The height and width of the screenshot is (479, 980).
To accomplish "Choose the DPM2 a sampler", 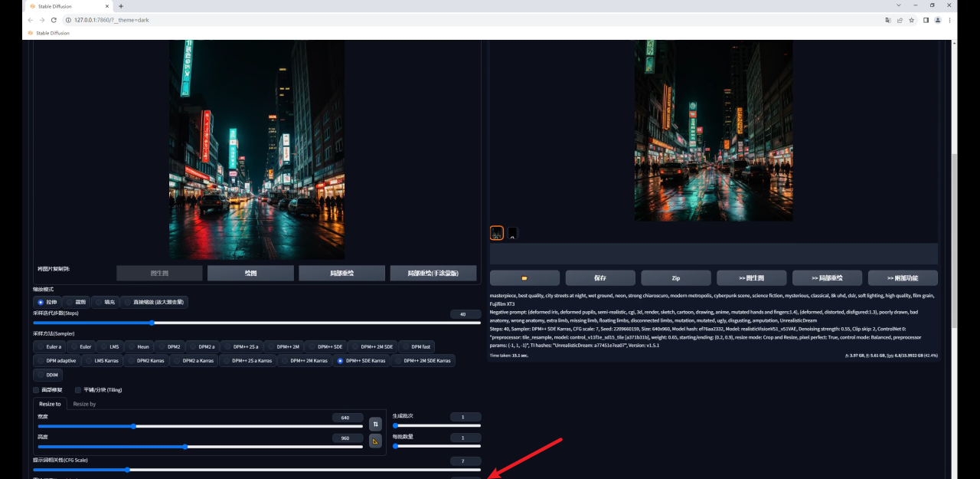I will tap(203, 346).
